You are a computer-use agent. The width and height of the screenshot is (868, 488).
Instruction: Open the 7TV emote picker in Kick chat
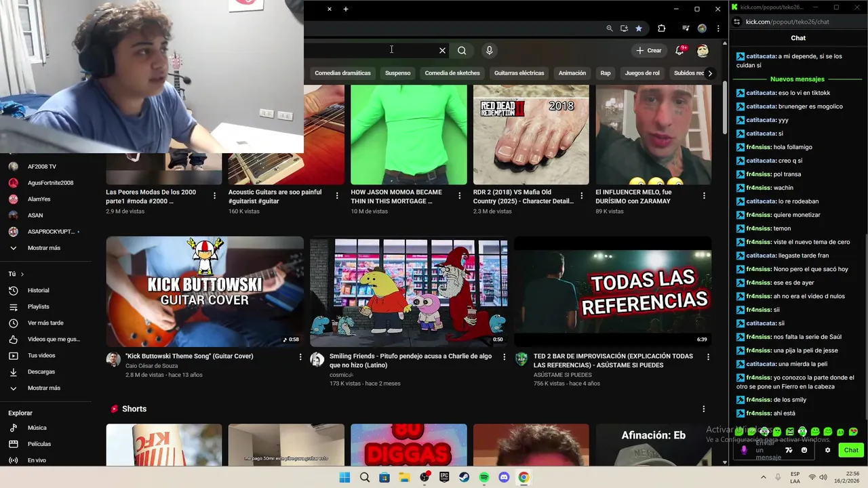click(x=789, y=450)
